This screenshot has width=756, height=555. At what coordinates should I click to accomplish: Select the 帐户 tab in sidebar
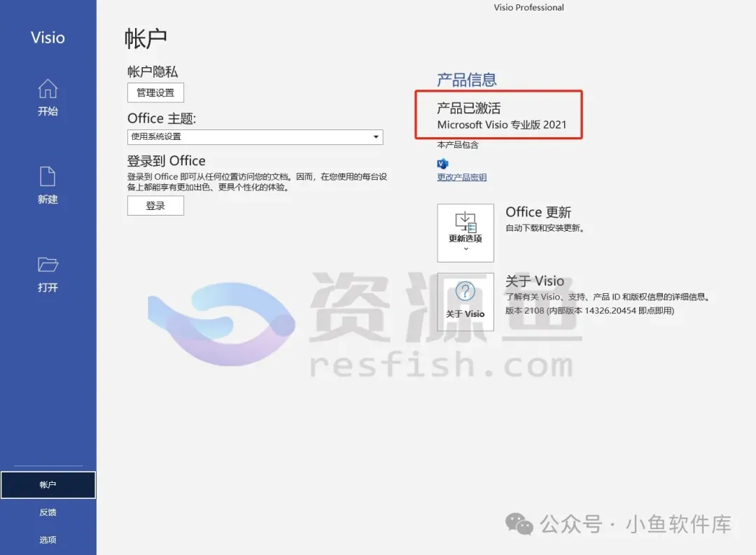(48, 484)
